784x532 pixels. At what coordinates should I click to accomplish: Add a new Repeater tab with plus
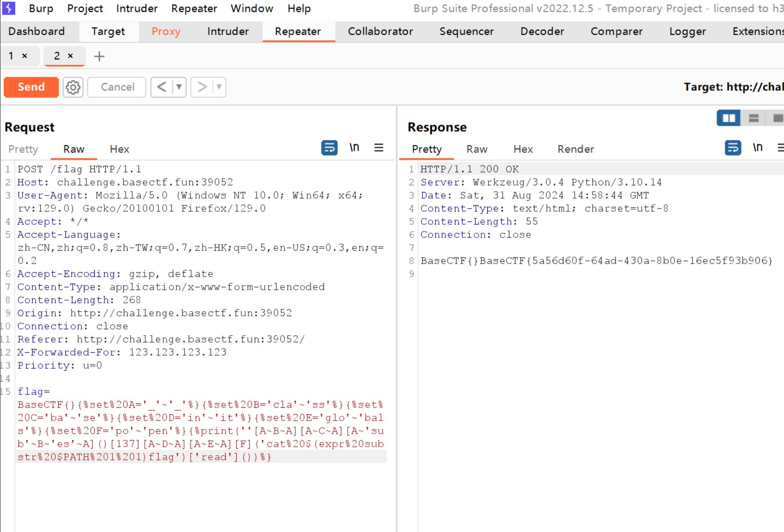pos(99,56)
